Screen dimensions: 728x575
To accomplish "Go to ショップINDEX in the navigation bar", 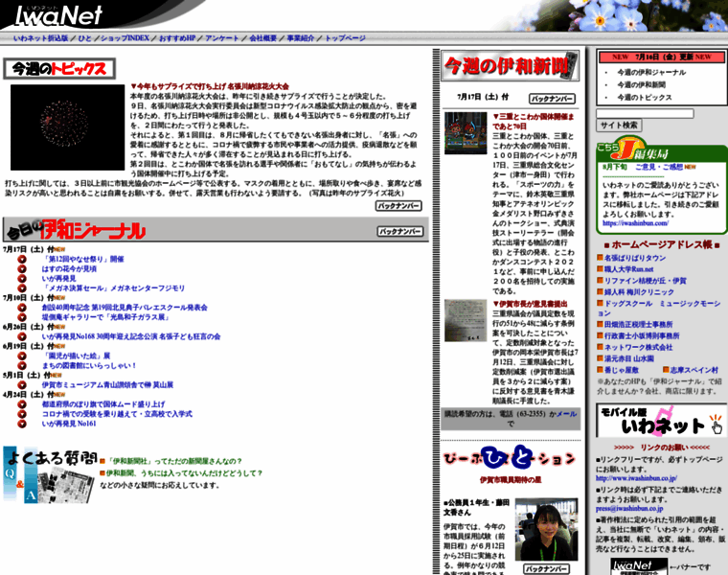I will tap(125, 38).
